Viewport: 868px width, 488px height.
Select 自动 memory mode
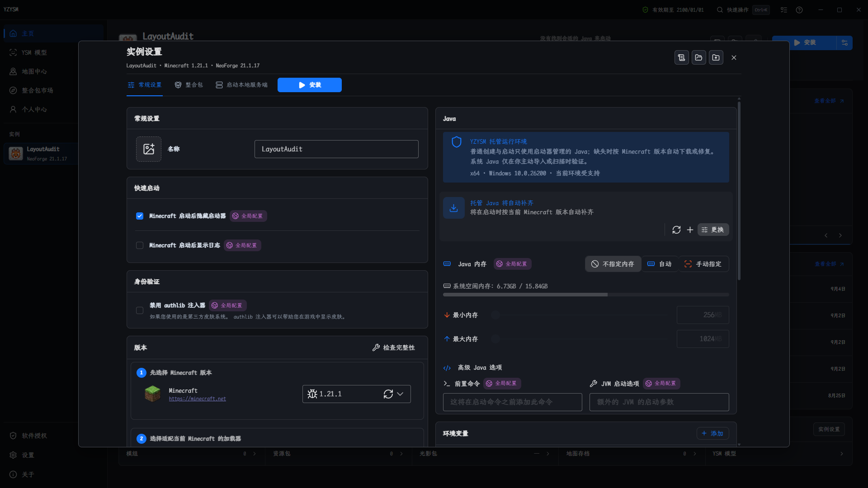660,264
